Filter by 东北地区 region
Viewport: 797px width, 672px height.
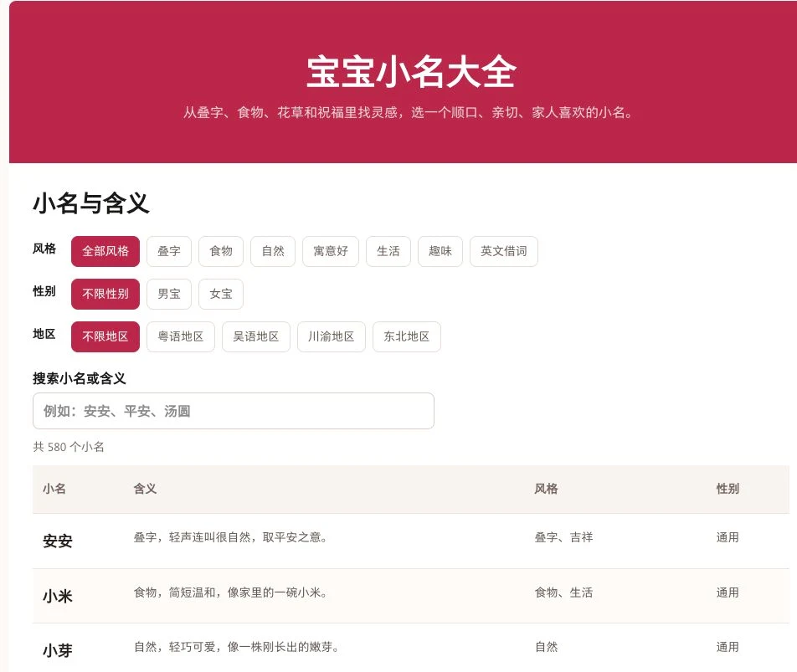coord(406,336)
